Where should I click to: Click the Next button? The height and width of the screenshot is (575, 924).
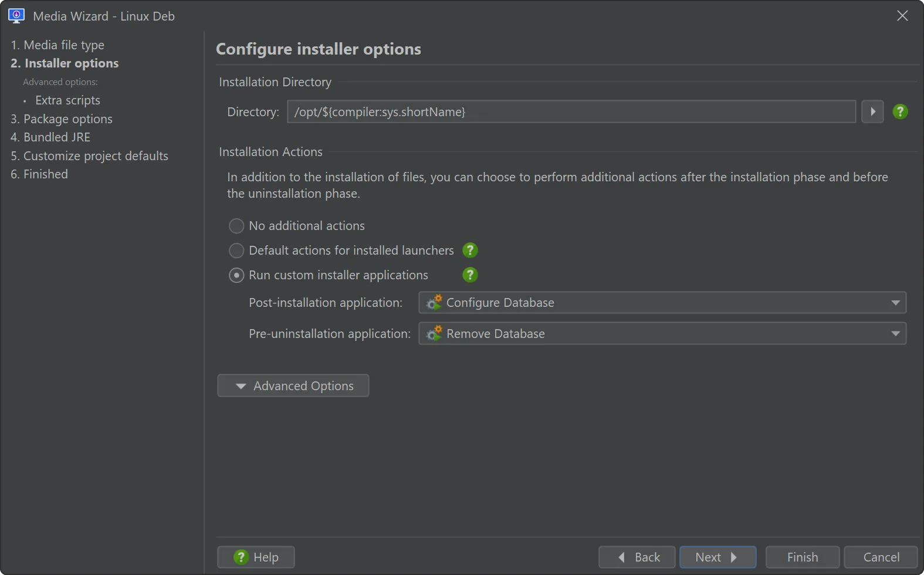(718, 557)
